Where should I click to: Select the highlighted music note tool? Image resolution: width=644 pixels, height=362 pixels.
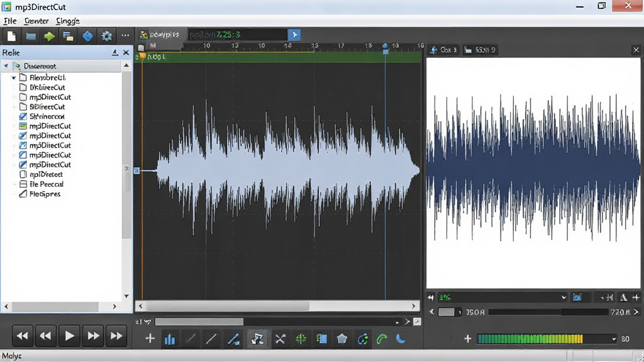coord(257,339)
